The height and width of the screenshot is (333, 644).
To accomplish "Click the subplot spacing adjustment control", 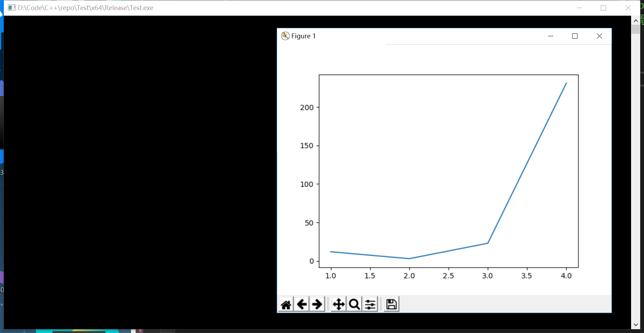I will click(x=370, y=304).
